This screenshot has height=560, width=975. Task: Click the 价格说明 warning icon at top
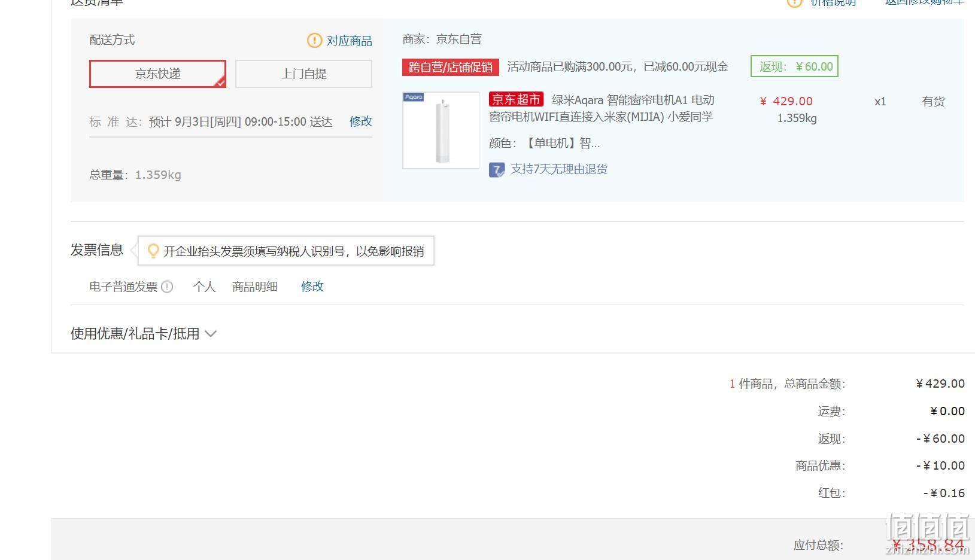pyautogui.click(x=794, y=3)
